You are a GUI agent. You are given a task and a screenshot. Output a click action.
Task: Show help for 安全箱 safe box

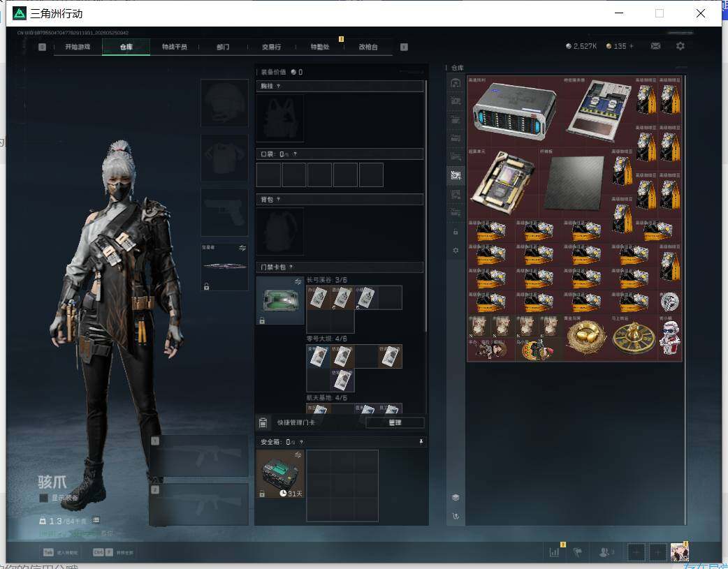[x=301, y=442]
